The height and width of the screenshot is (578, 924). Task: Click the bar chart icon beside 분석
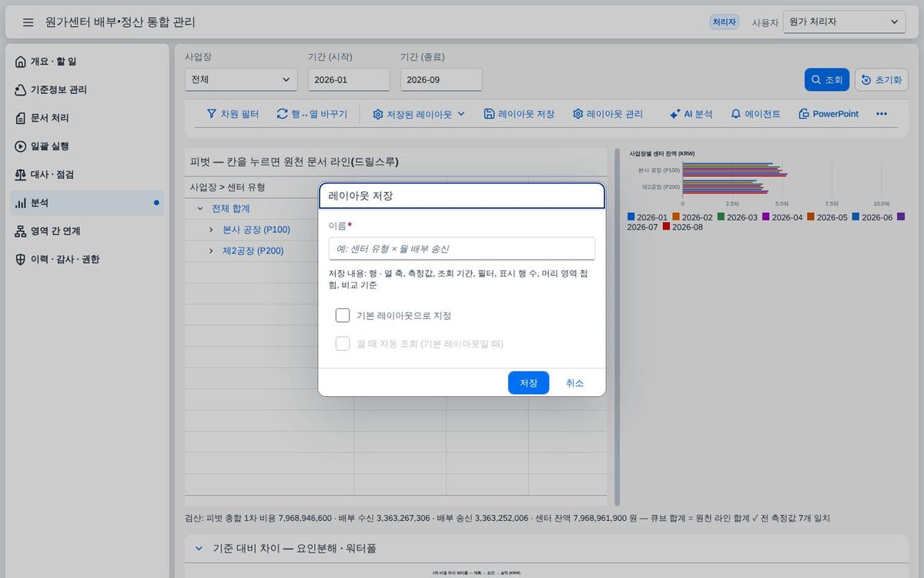[21, 203]
